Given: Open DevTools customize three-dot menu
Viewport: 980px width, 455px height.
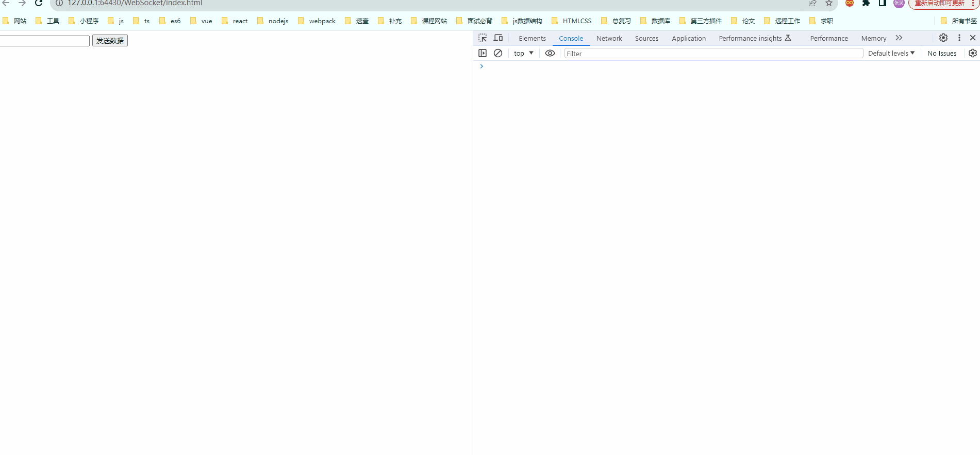Looking at the screenshot, I should (x=959, y=38).
